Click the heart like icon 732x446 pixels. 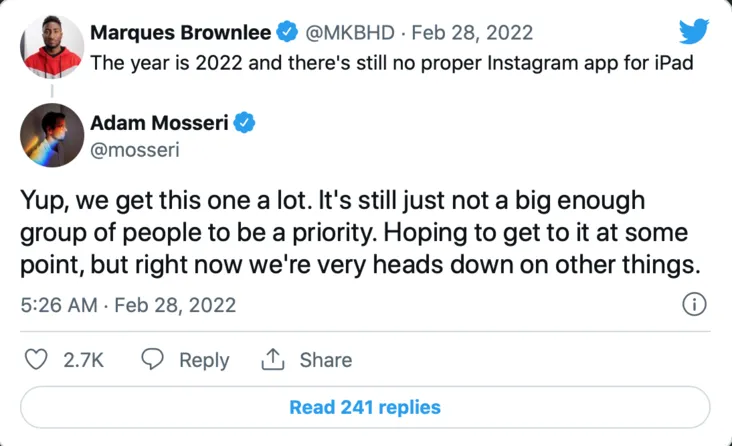37,360
